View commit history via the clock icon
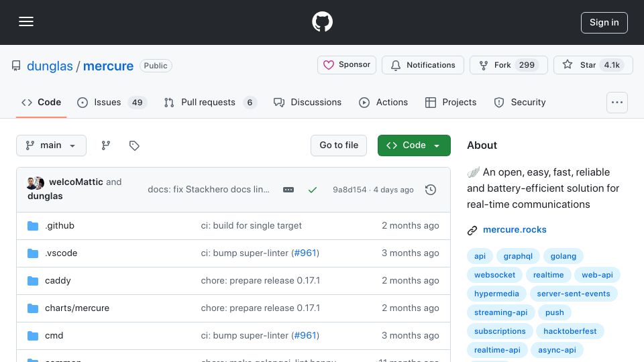The image size is (644, 362). tap(431, 190)
